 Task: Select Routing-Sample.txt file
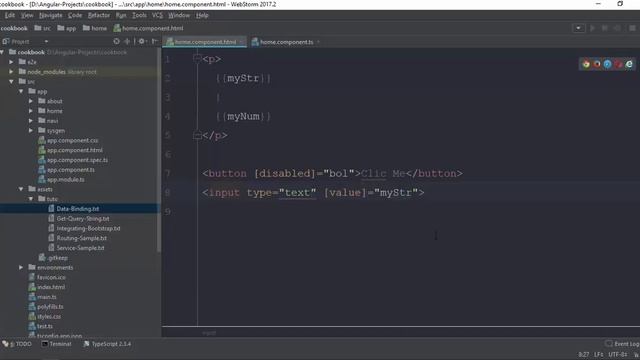[82, 238]
